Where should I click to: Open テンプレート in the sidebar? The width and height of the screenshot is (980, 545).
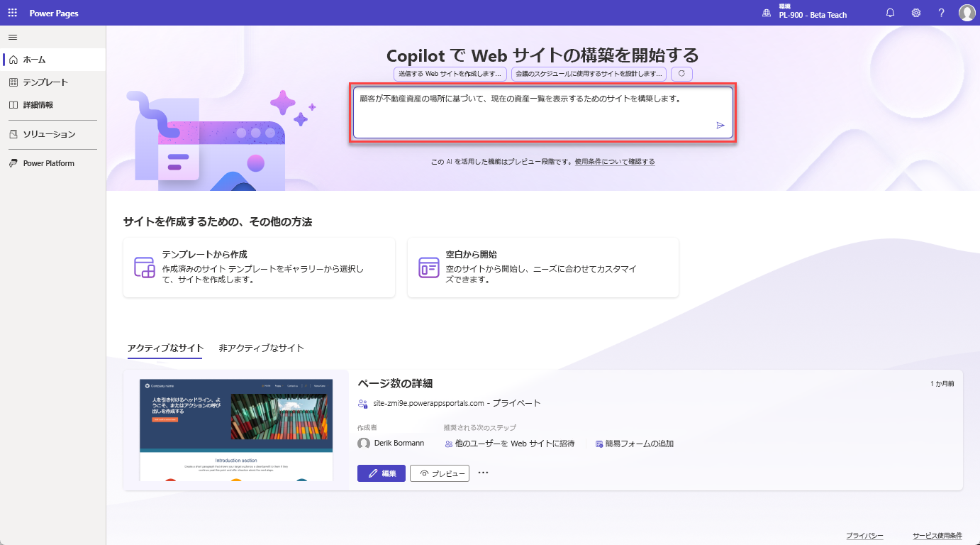53,82
